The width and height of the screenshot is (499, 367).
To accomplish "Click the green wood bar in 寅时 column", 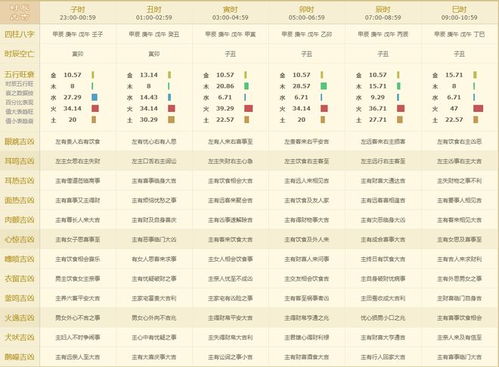I will point(246,86).
